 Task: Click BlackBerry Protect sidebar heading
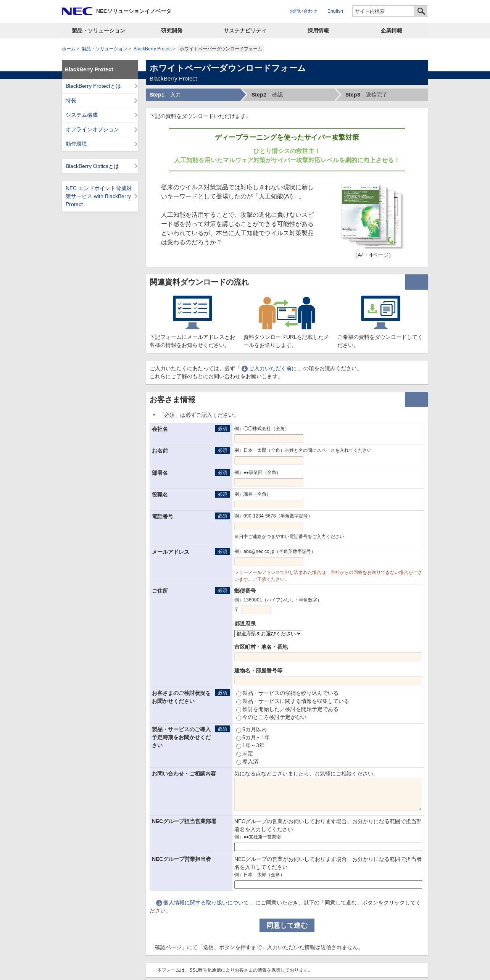pos(100,69)
